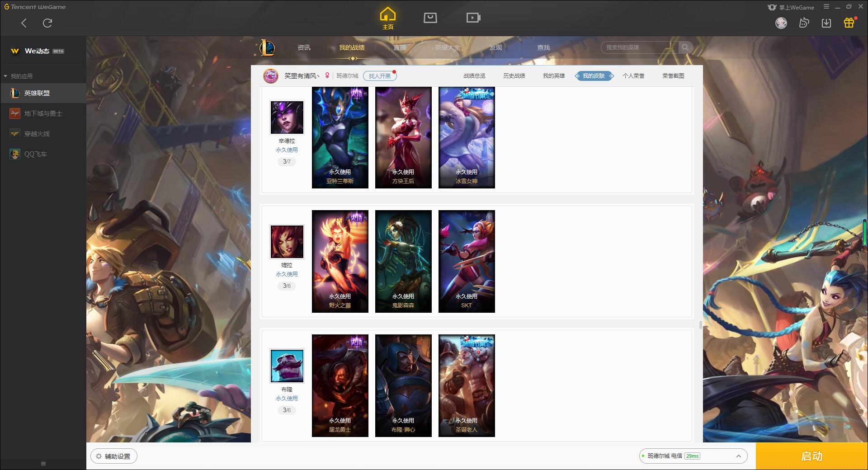Open 辅助设置 helper settings button

[x=114, y=456]
